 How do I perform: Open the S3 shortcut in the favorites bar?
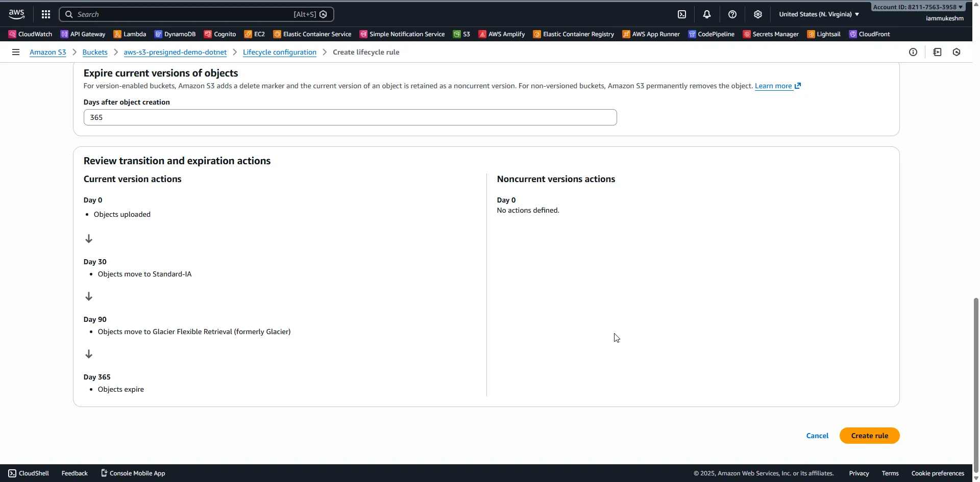(x=461, y=34)
